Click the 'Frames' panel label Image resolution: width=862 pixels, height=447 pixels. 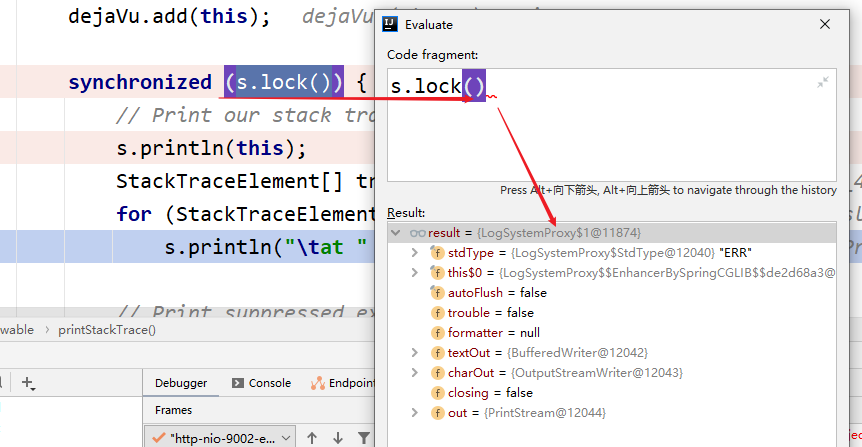pos(173,410)
